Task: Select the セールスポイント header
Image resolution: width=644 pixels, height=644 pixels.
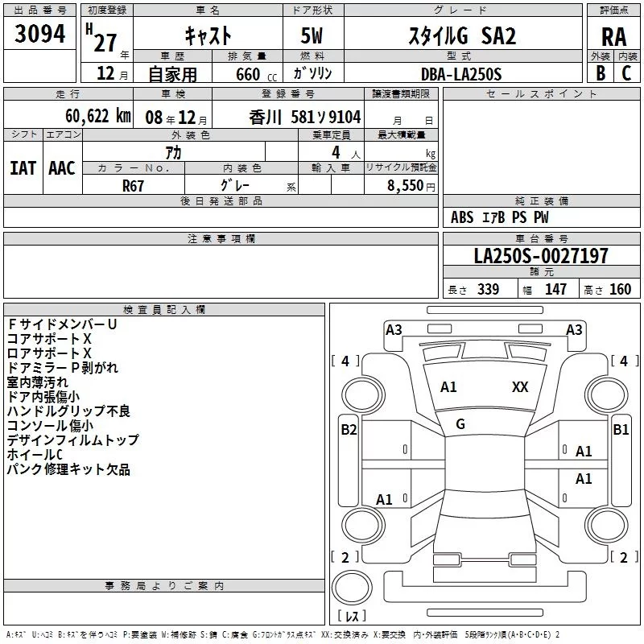Action: (x=541, y=93)
